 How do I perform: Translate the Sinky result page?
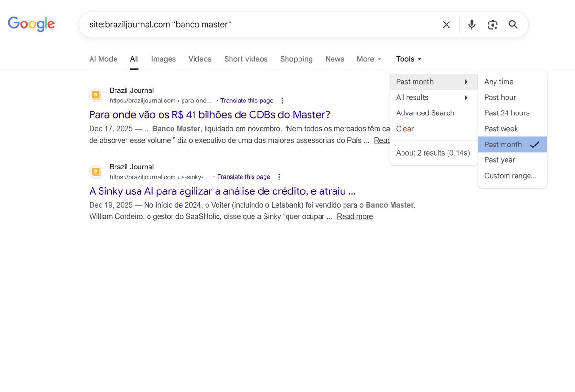pyautogui.click(x=243, y=177)
